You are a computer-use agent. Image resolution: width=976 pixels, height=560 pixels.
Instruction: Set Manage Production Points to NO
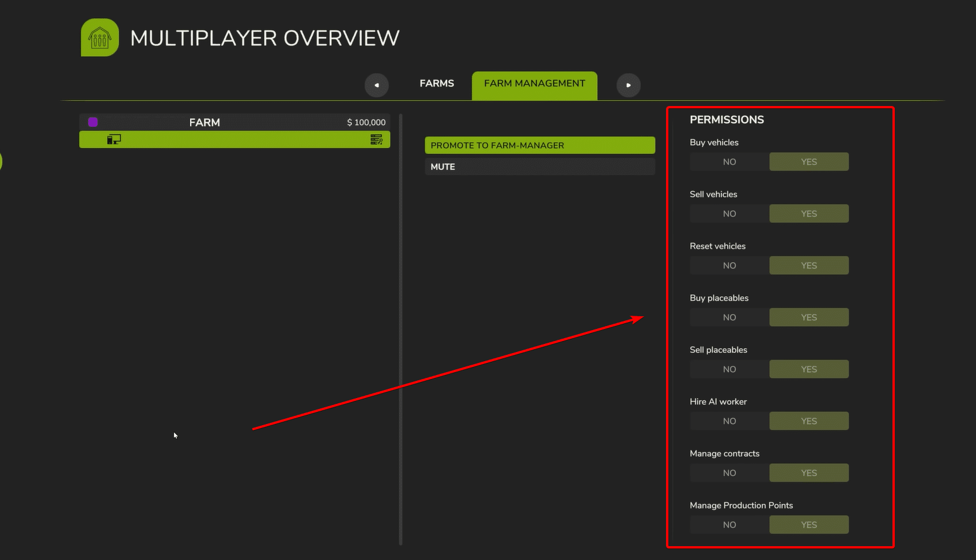(729, 525)
